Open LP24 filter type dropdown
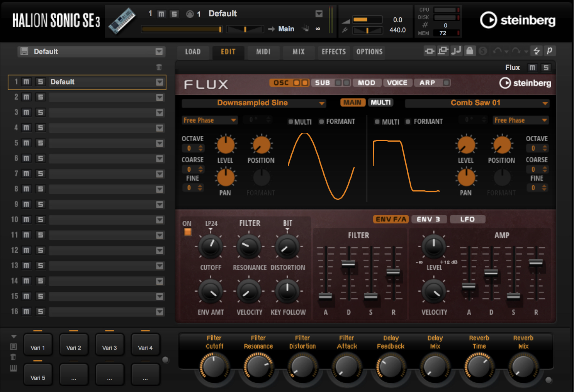Image resolution: width=574 pixels, height=392 pixels. [211, 224]
